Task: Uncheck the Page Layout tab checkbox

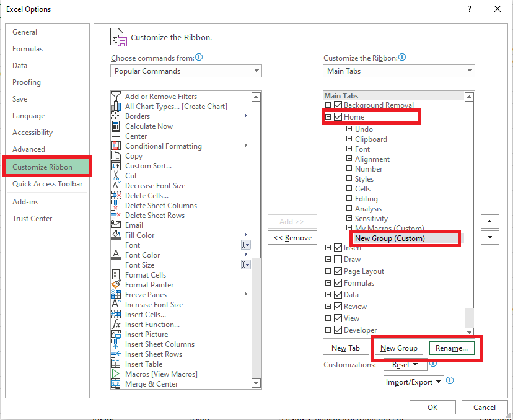Action: point(338,271)
